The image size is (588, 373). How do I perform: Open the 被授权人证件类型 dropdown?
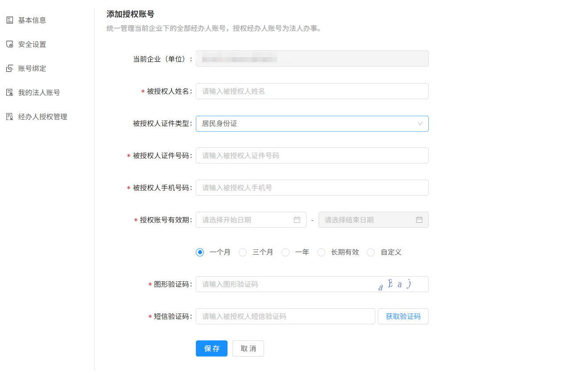(x=308, y=124)
